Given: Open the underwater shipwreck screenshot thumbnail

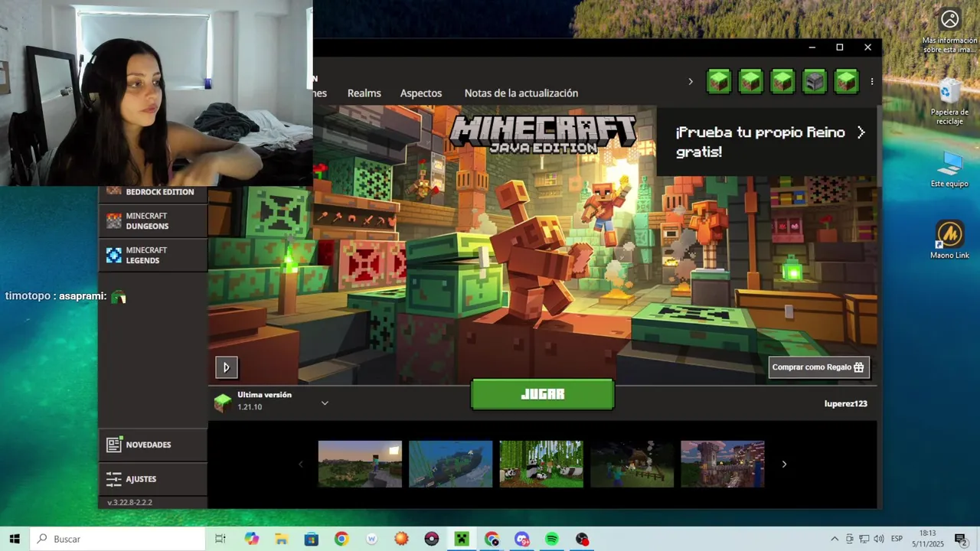Looking at the screenshot, I should (x=450, y=464).
